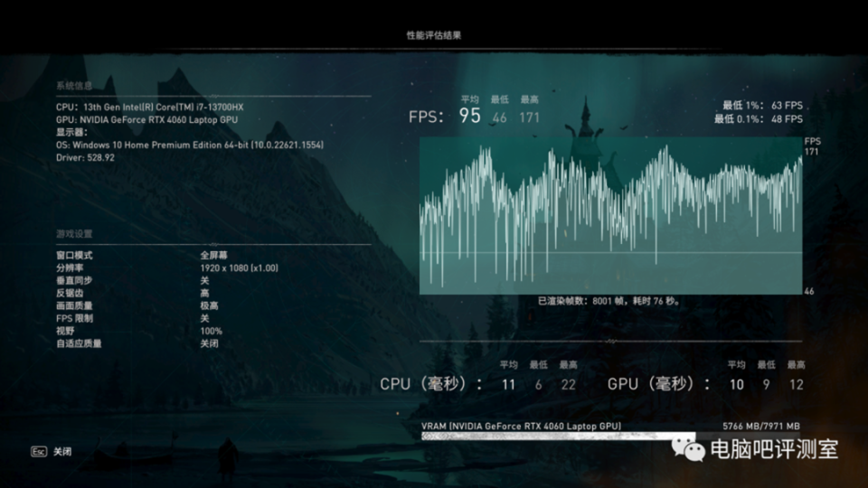Click the Driver: 528.92 line
Viewport: 868px width, 488px height.
(x=85, y=157)
